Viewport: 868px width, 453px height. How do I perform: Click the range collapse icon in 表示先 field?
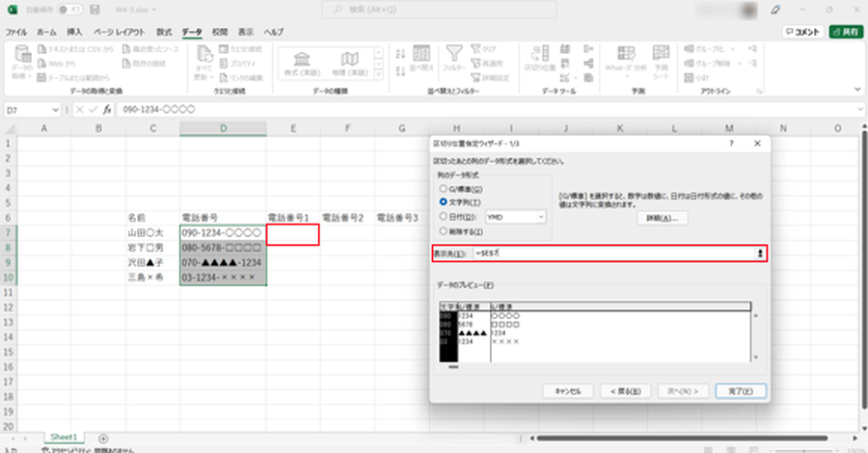760,253
